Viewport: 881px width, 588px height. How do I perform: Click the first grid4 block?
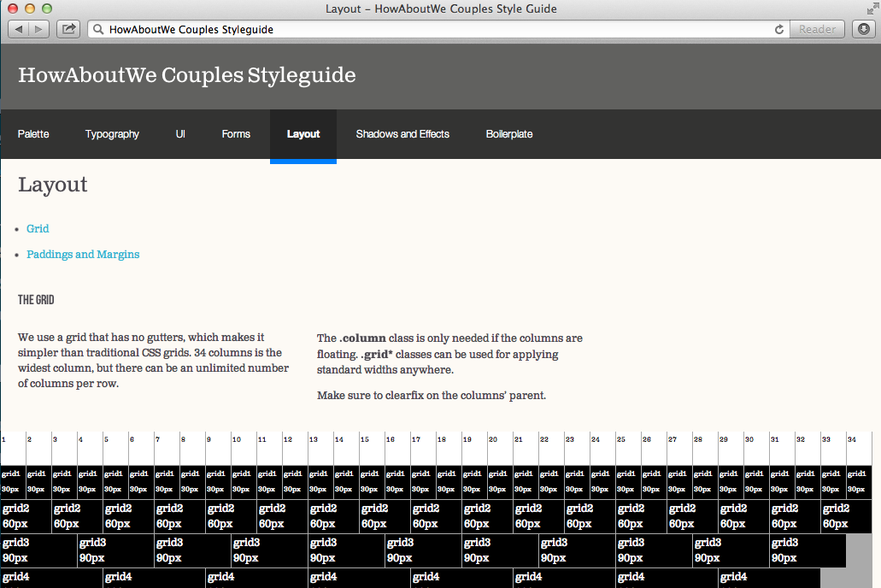pos(51,578)
